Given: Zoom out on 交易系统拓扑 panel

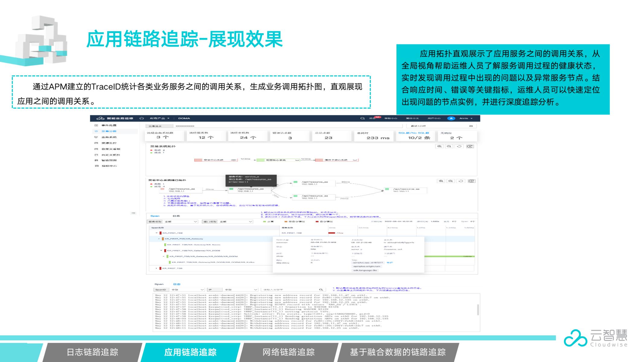Looking at the screenshot, I should (x=449, y=146).
